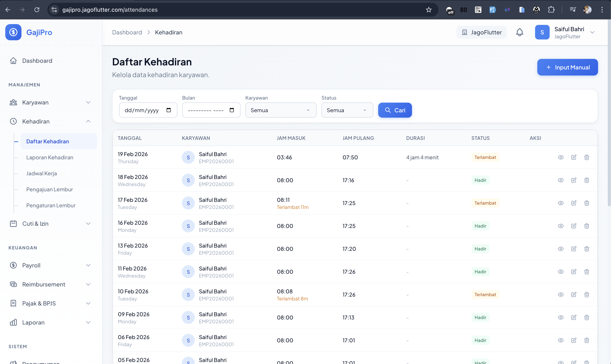View details of the 18 Feb 2026 record

(561, 180)
